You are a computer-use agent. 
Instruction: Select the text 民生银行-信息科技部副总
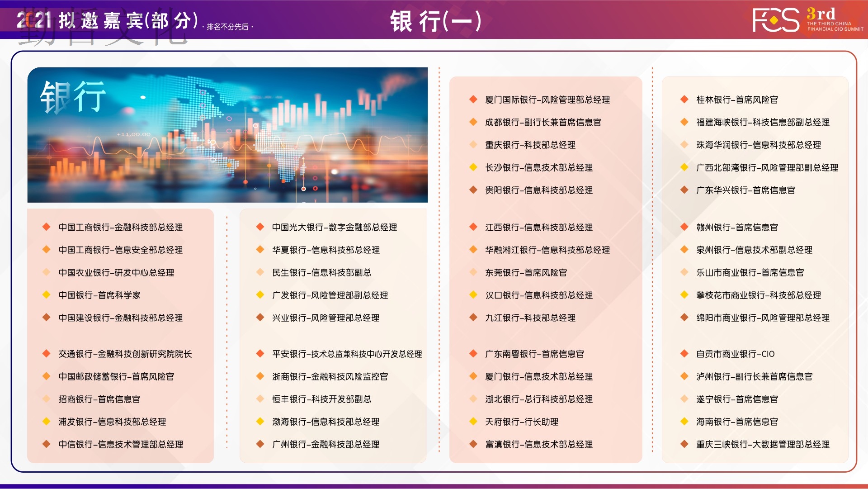tap(322, 272)
